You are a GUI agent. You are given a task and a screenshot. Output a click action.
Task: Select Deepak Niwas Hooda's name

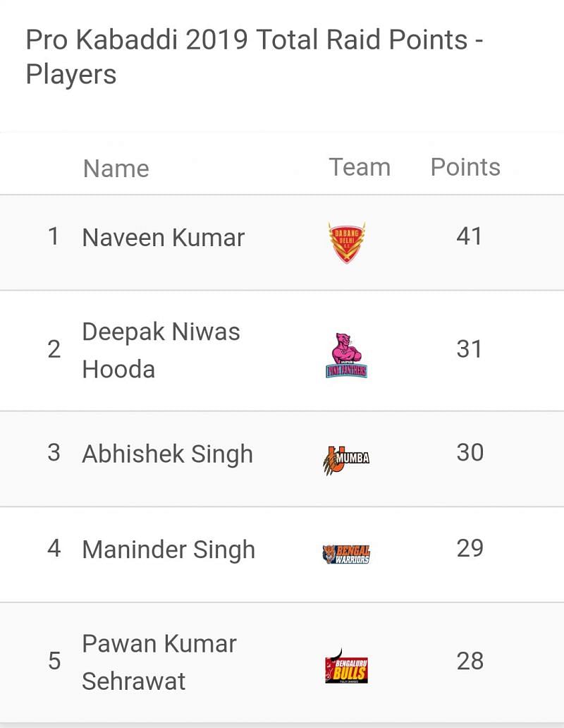[x=161, y=350]
